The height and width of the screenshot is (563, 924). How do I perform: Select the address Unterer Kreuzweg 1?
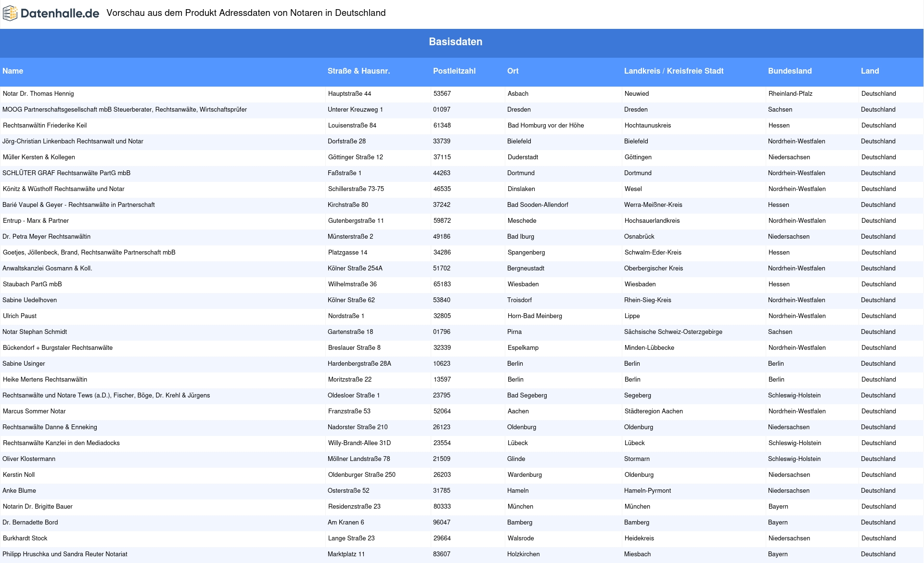(355, 110)
